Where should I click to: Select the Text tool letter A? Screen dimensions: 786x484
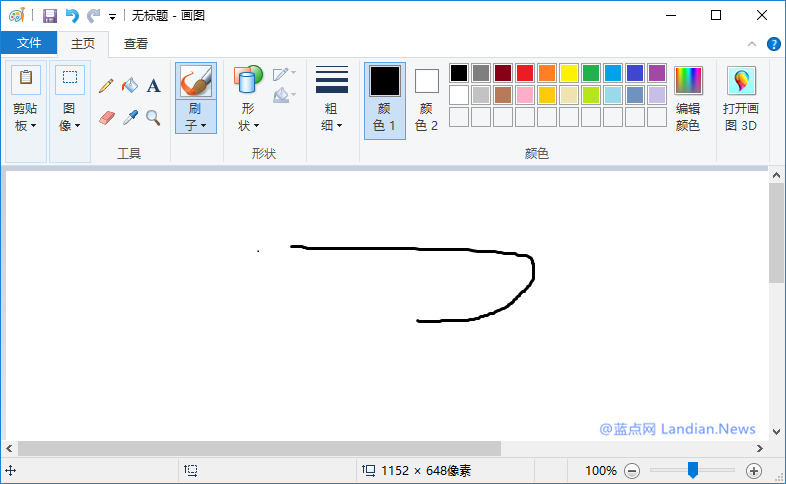[153, 86]
